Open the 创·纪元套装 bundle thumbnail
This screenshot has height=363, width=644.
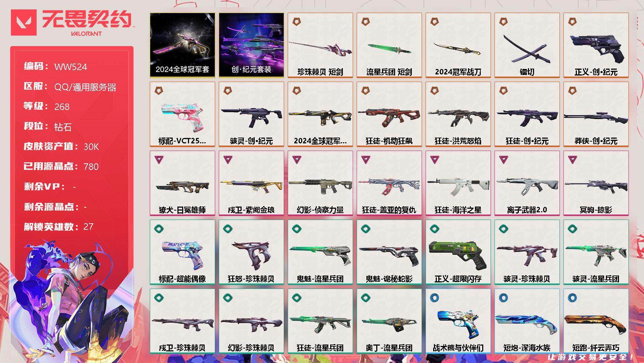(251, 45)
